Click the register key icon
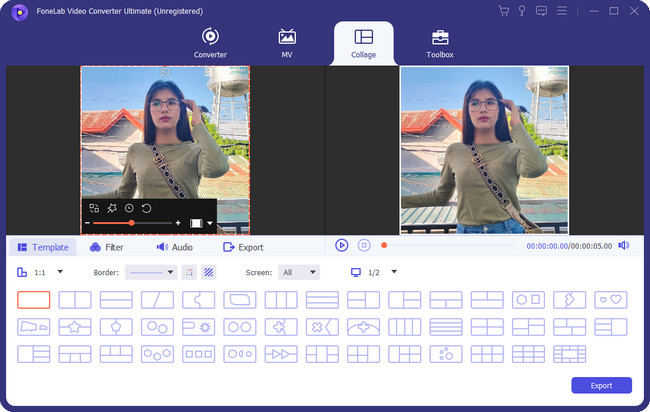The width and height of the screenshot is (650, 412). click(522, 11)
